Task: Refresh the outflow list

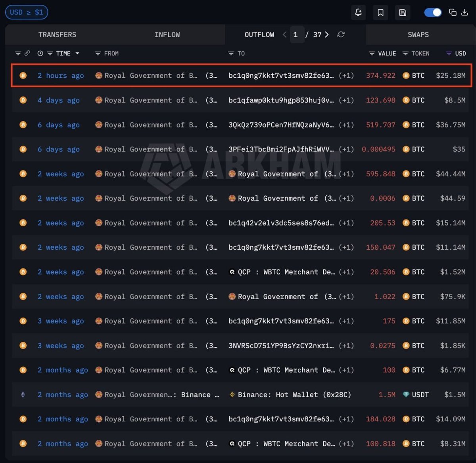Action: click(341, 35)
